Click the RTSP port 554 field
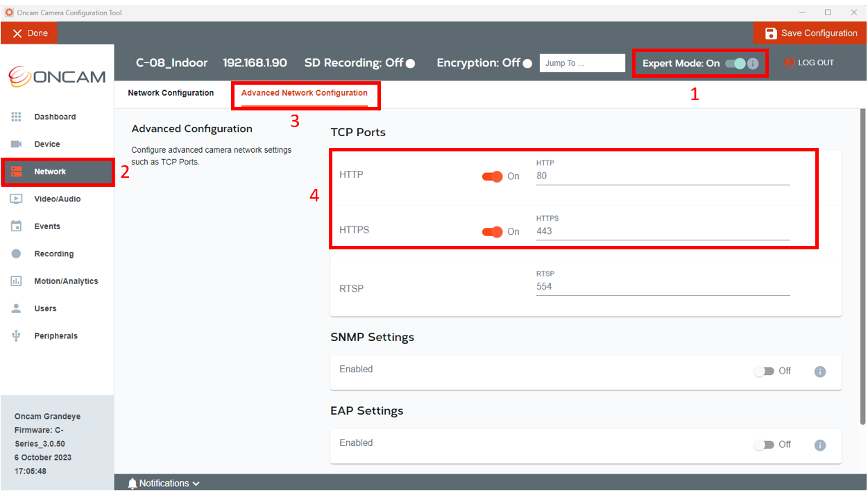The width and height of the screenshot is (868, 491). tap(663, 286)
